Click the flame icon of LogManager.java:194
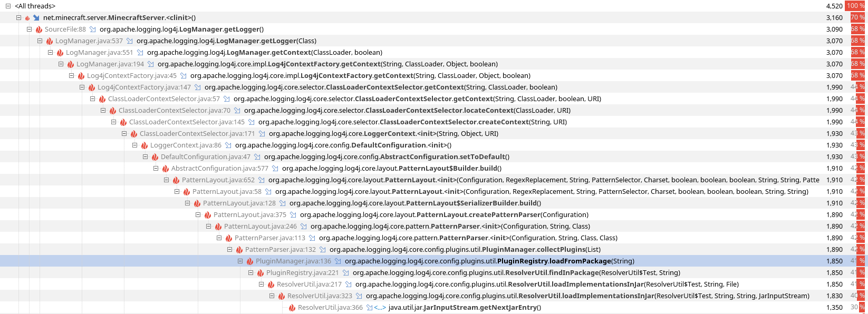This screenshot has height=314, width=868. point(71,64)
